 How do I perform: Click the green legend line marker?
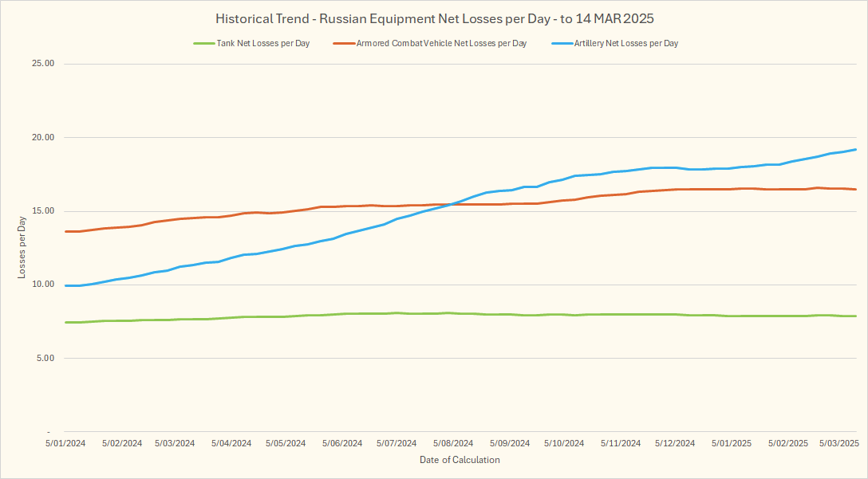(203, 43)
